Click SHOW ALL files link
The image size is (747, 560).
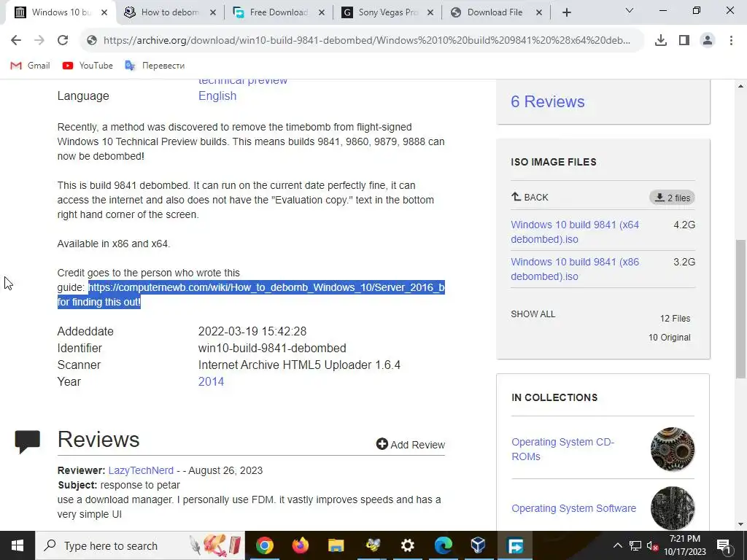(x=533, y=314)
